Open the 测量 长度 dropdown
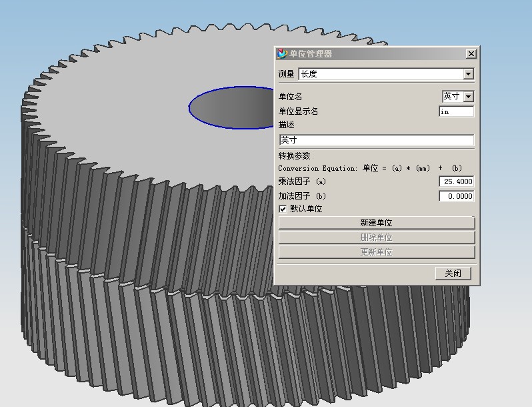Screen dimensions: 532x407 point(468,74)
